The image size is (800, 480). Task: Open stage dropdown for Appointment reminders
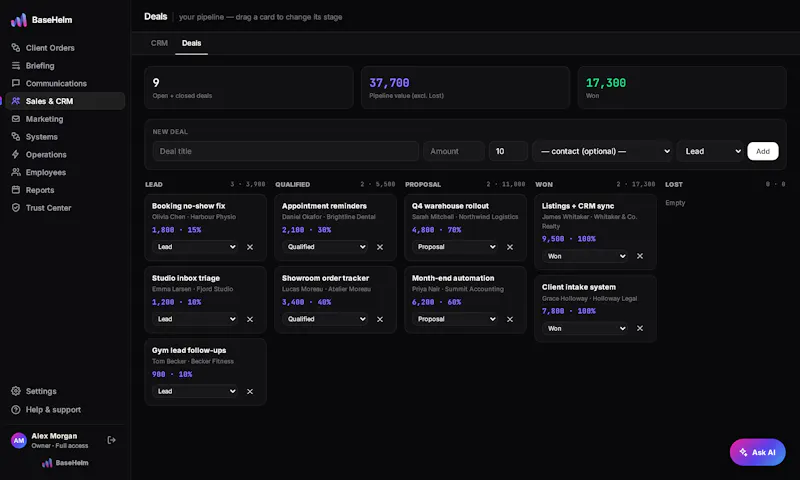[x=326, y=247]
